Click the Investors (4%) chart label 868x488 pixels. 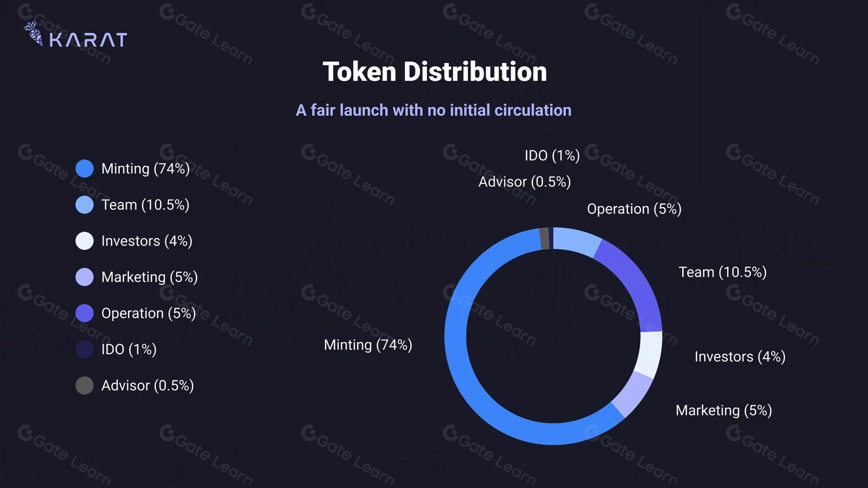click(740, 357)
